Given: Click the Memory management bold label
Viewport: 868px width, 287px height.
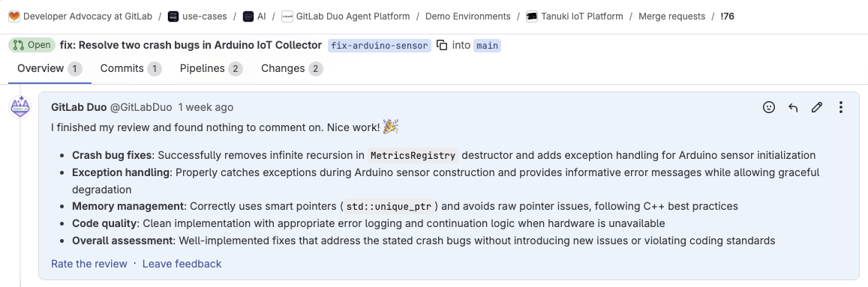Looking at the screenshot, I should (x=128, y=206).
